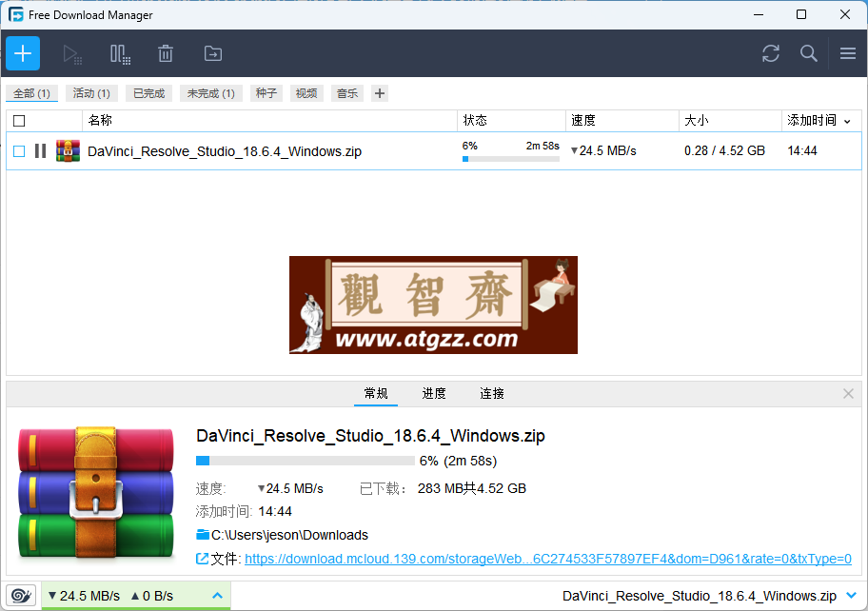
Task: Open the 已完成 filter tab
Action: (148, 93)
